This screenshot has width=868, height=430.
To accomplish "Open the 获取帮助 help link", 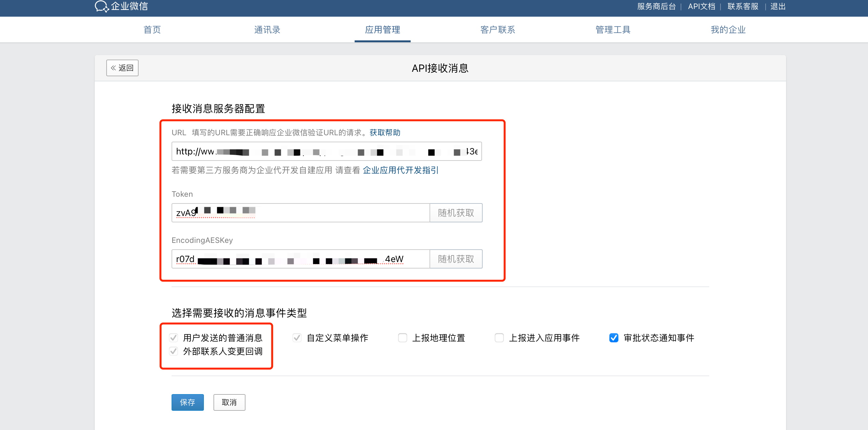I will (x=385, y=133).
